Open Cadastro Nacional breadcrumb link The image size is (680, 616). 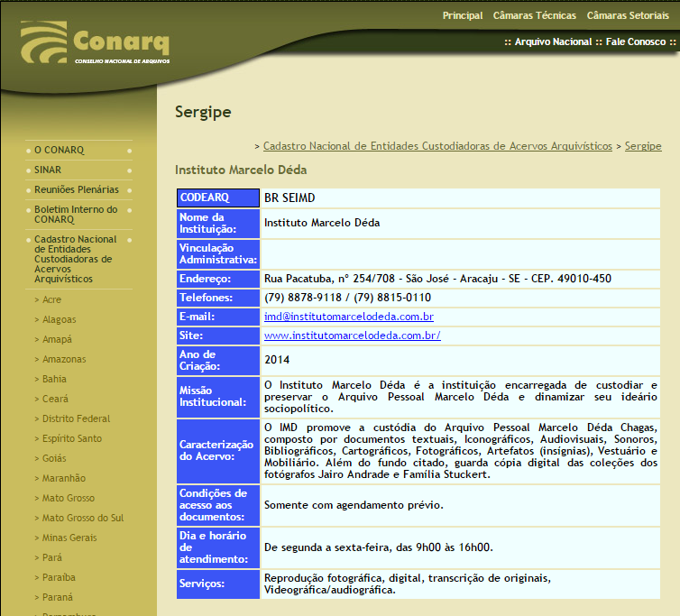[x=437, y=146]
